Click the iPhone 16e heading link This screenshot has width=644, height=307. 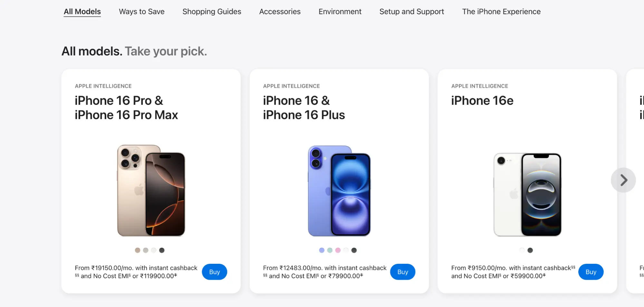coord(482,100)
